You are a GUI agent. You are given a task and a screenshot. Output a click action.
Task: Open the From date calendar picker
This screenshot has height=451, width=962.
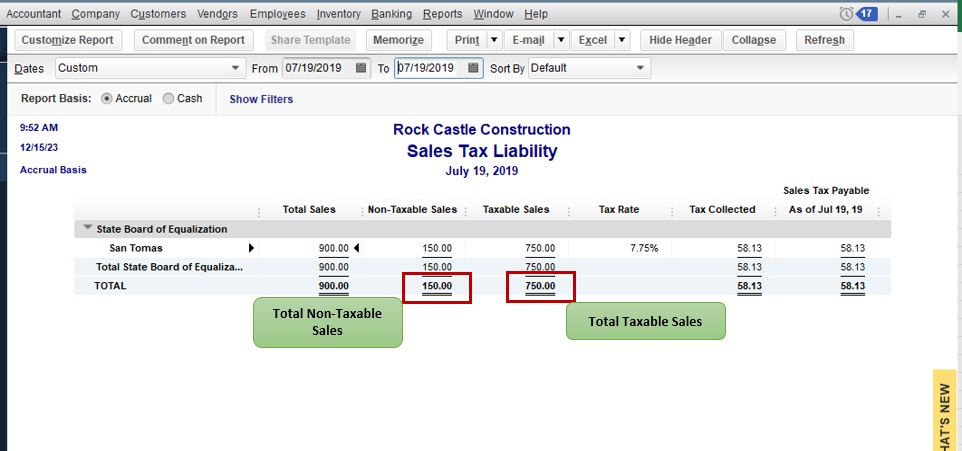[361, 68]
